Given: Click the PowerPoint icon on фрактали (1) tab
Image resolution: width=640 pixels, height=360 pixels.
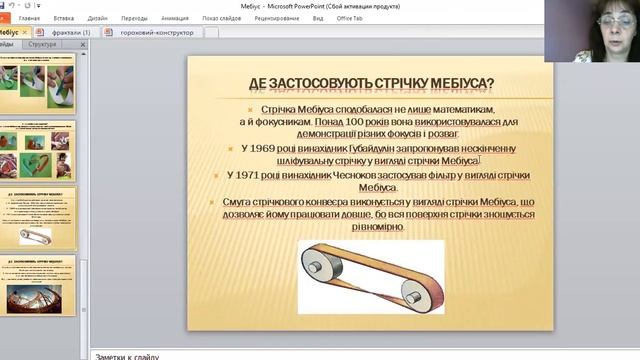Looking at the screenshot, I should click(40, 32).
